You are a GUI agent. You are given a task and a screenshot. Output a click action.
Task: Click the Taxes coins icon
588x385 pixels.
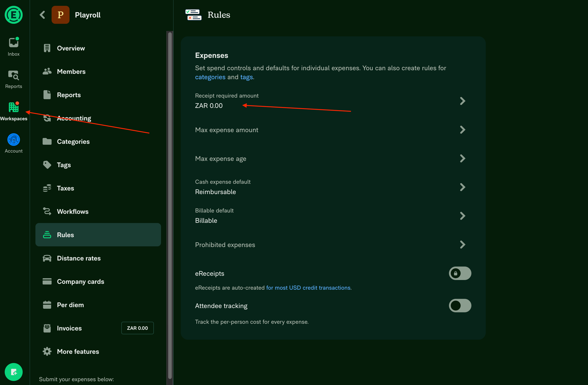pos(47,188)
